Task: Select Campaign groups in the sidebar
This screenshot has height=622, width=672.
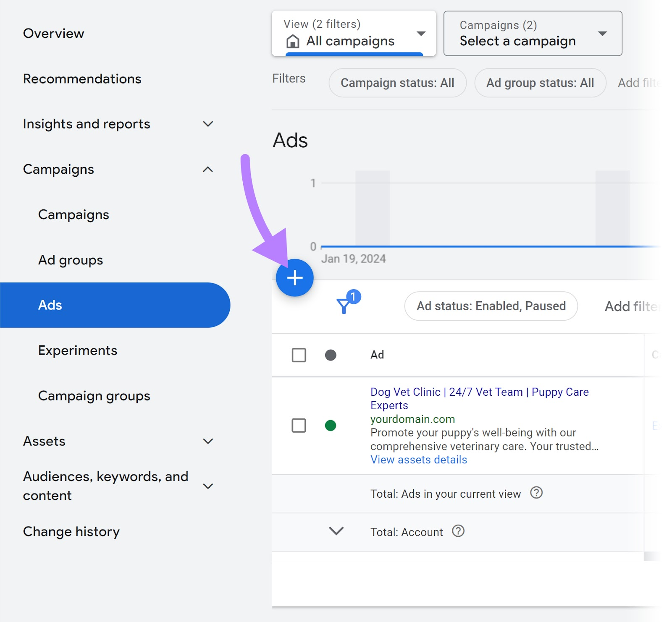Action: (94, 395)
